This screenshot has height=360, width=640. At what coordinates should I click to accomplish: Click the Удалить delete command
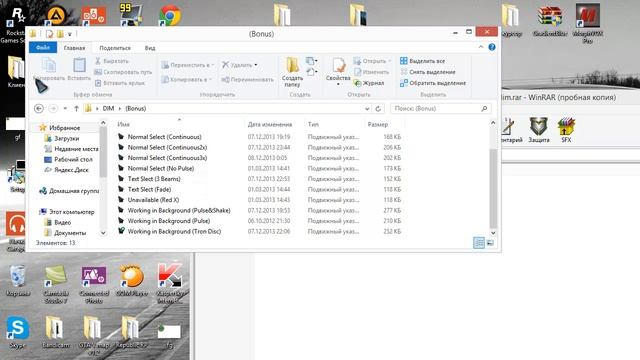(x=240, y=65)
